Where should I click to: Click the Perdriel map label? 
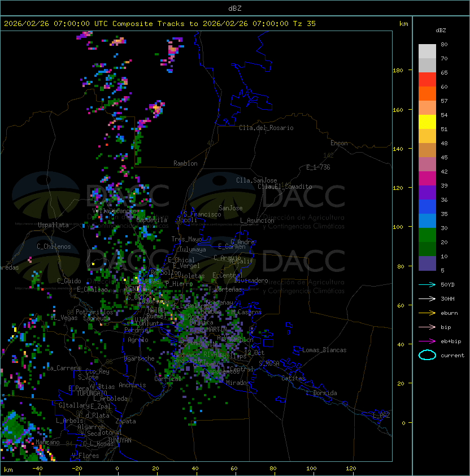click(138, 330)
